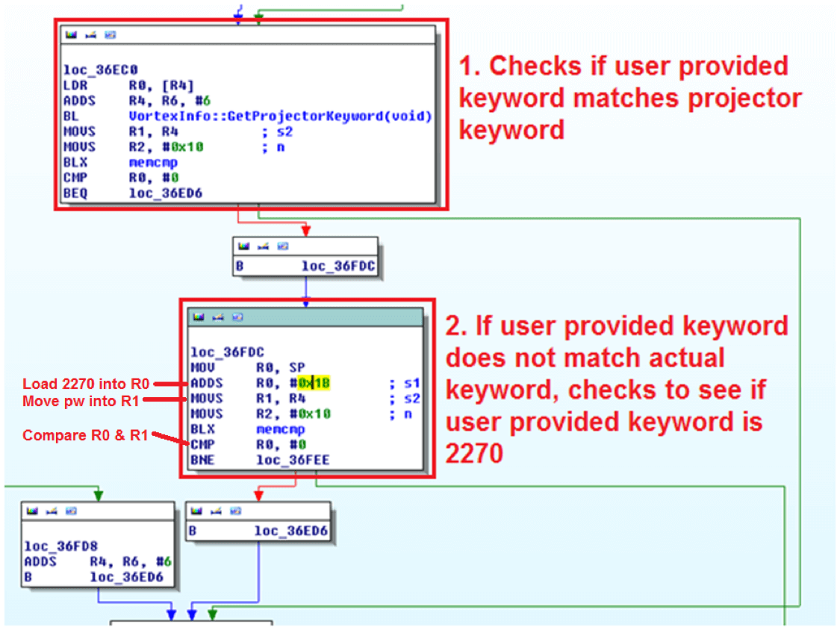Click color icon of the 'B loc_36FDC' node

pos(243,246)
